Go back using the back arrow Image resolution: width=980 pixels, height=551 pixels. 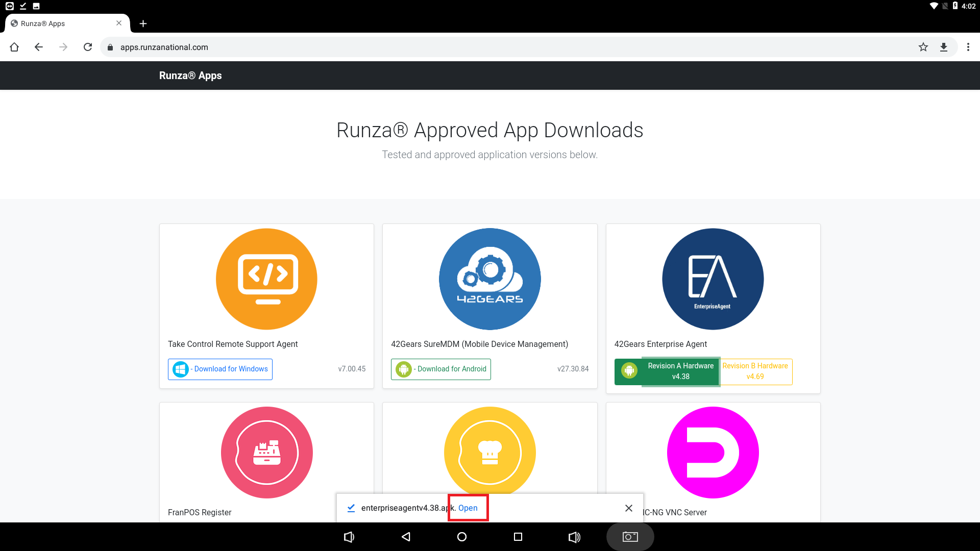coord(39,47)
